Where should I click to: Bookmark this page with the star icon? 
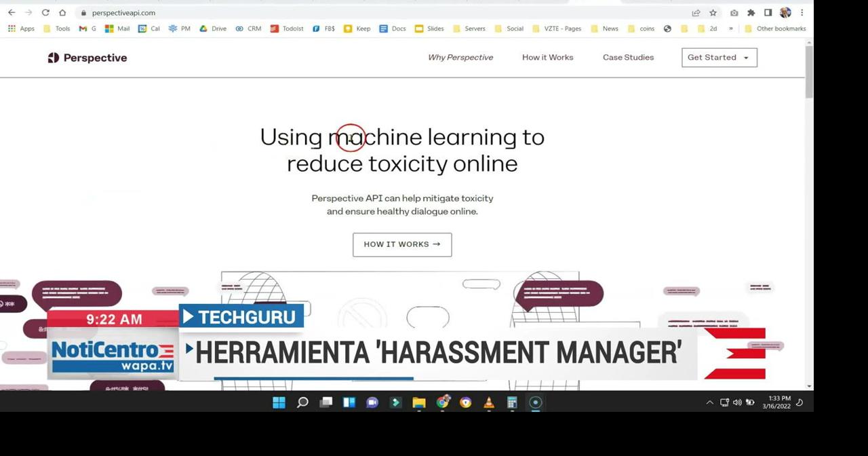(x=713, y=12)
